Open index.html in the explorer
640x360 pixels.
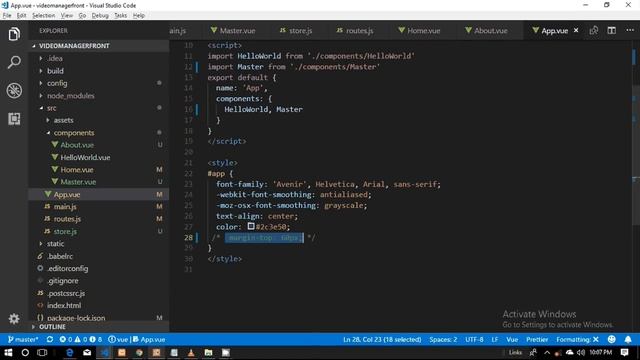coord(64,305)
